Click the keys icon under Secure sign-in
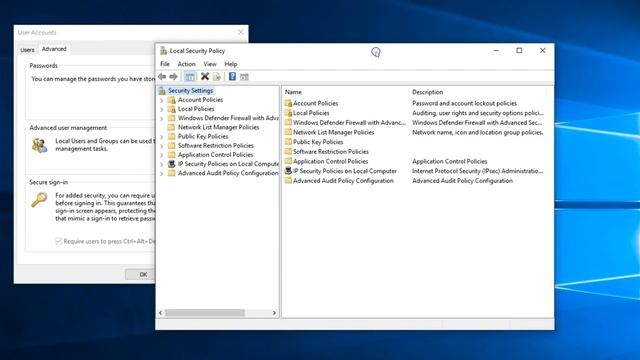This screenshot has width=640, height=360. [x=39, y=200]
